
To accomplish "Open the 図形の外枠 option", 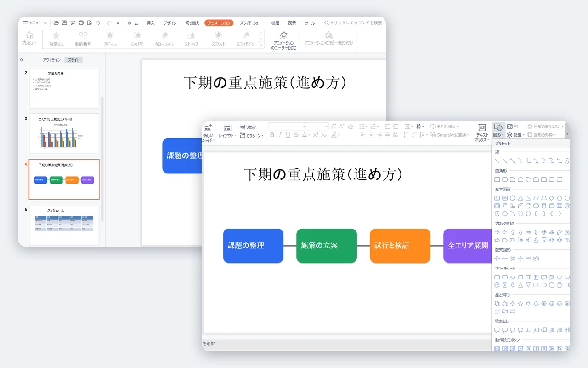I will pos(541,135).
